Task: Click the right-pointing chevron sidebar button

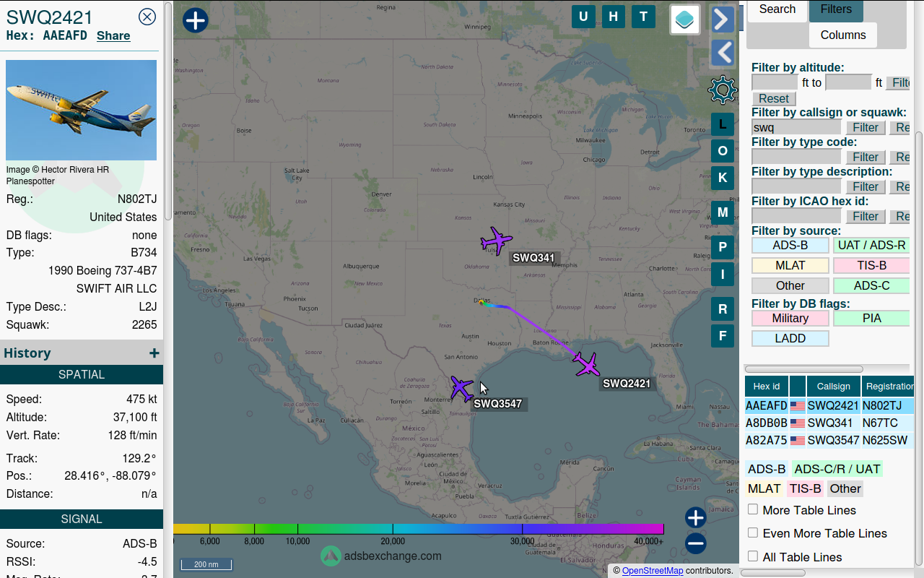Action: tap(723, 20)
